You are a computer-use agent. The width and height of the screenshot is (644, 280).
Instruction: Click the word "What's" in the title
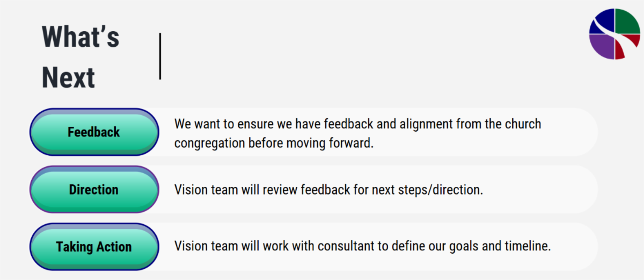coord(80,37)
